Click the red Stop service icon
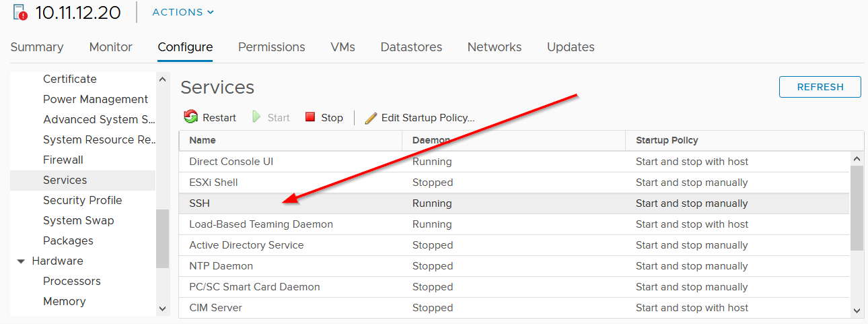Viewport: 868px width, 324px height. (310, 117)
